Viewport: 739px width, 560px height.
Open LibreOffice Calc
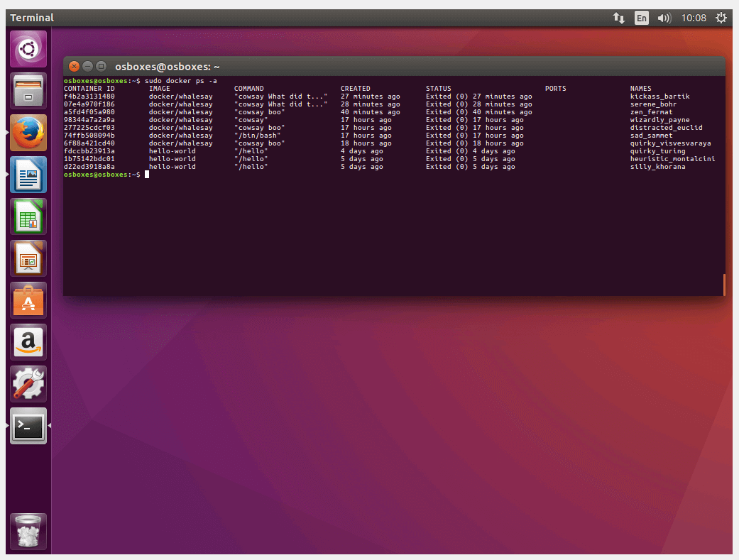(x=28, y=216)
